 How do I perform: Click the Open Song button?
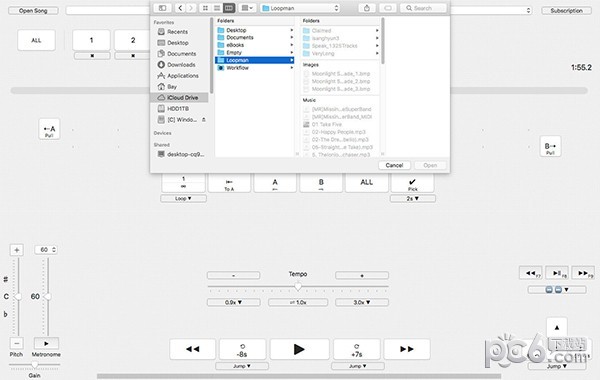[33, 11]
